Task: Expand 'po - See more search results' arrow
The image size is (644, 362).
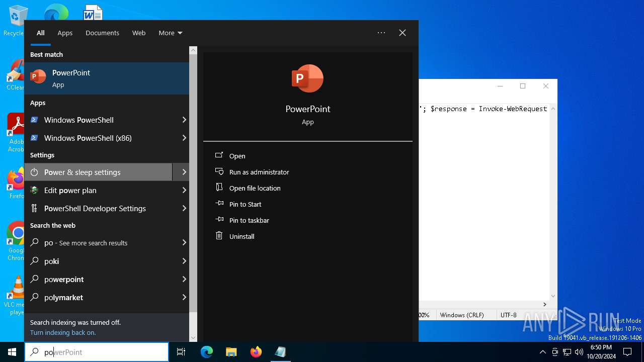Action: [184, 242]
